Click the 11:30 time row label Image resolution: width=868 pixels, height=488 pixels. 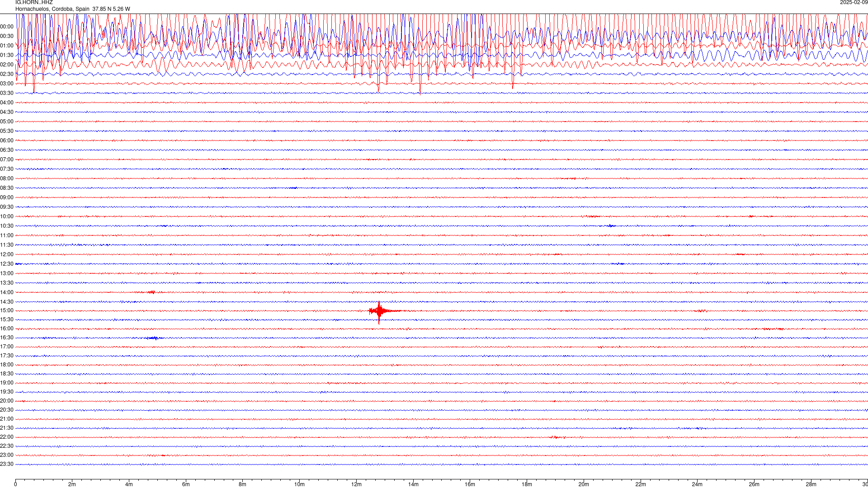(7, 245)
